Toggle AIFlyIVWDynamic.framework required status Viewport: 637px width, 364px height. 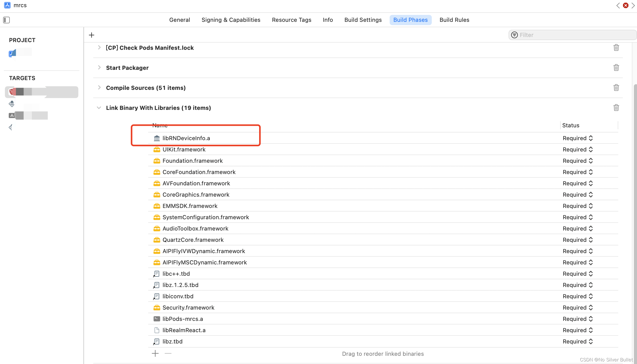[x=590, y=251]
